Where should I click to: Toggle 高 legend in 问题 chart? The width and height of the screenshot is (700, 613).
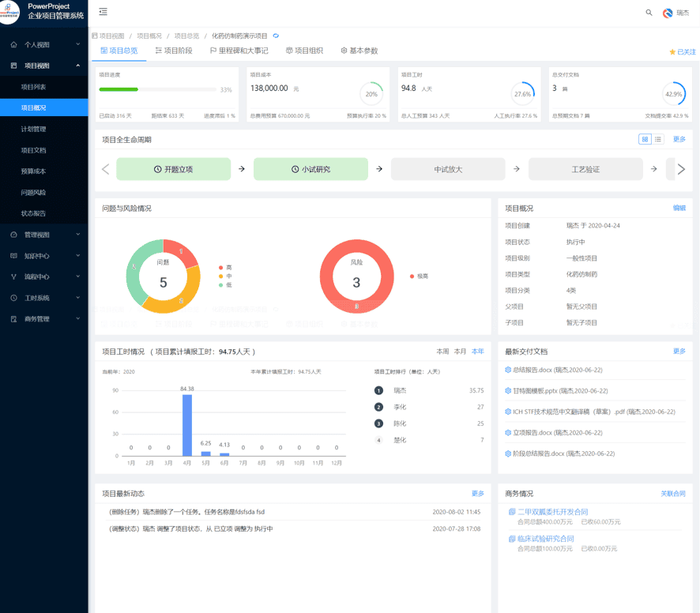coord(225,268)
